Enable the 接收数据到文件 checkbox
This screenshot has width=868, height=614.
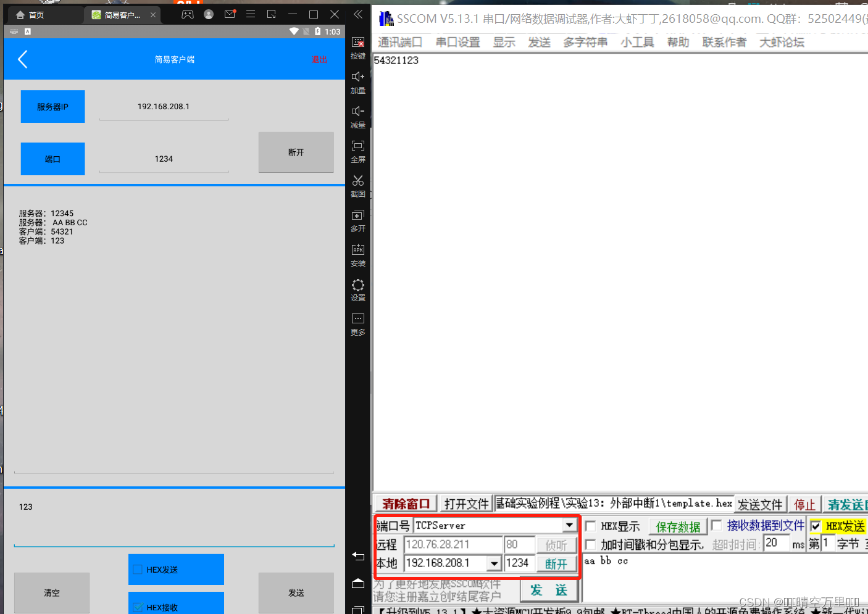(x=717, y=525)
